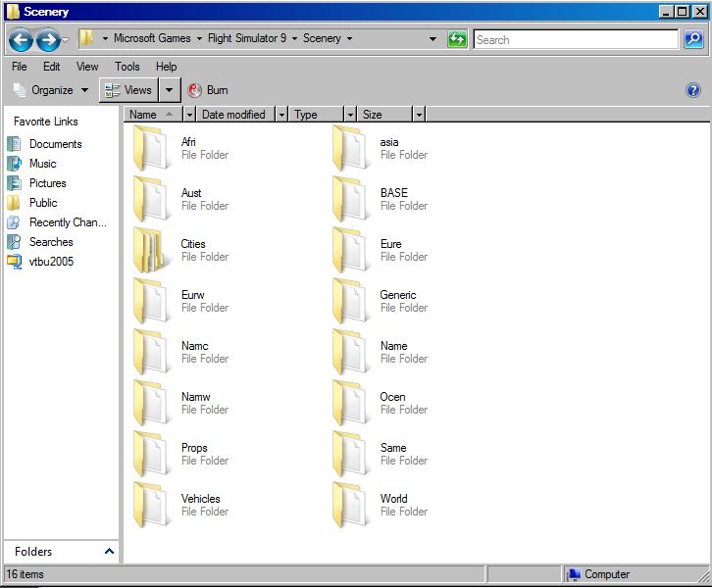Expand the Folders pane chevron
The image size is (712, 588).
point(109,552)
